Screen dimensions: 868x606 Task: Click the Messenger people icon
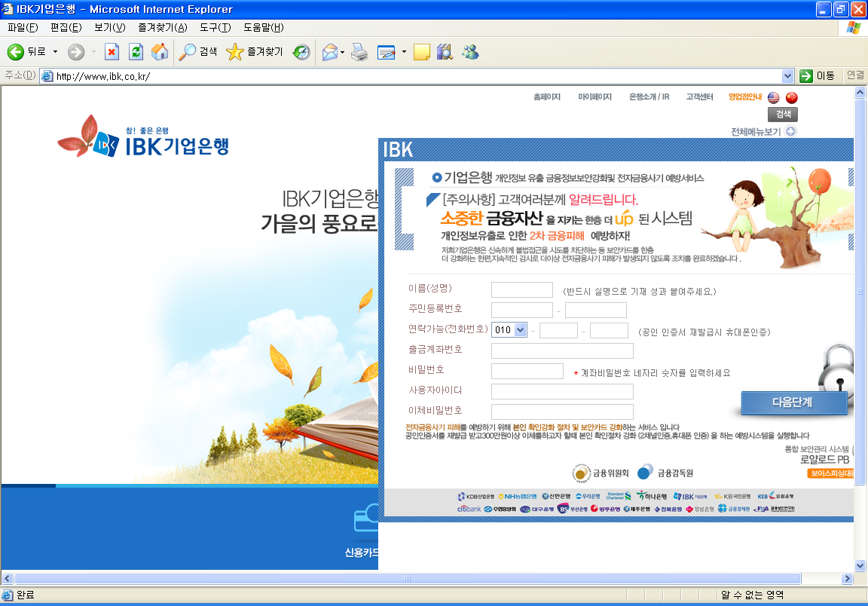[470, 52]
